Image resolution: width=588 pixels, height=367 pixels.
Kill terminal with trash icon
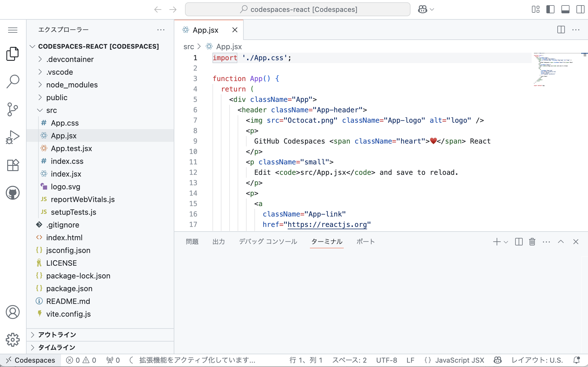pos(532,242)
